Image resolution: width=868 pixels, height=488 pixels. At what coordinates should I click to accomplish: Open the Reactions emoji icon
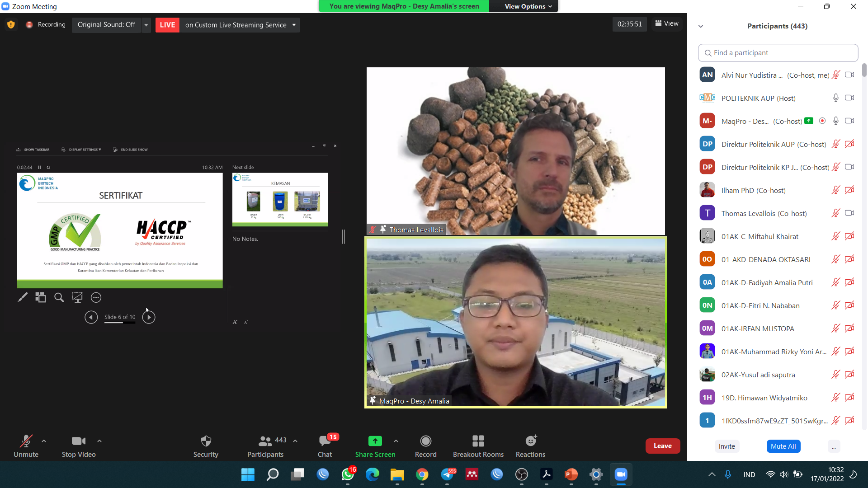click(x=531, y=441)
